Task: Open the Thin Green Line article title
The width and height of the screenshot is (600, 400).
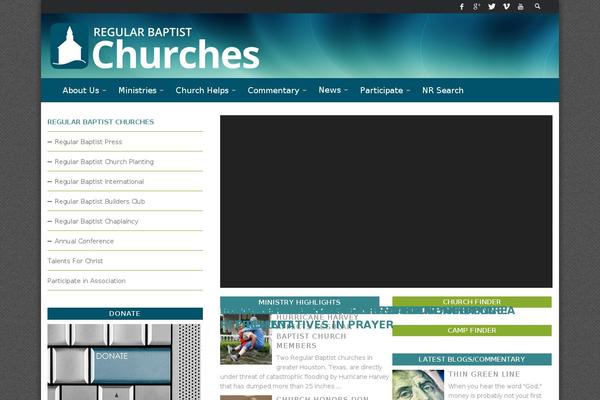Action: (x=484, y=374)
